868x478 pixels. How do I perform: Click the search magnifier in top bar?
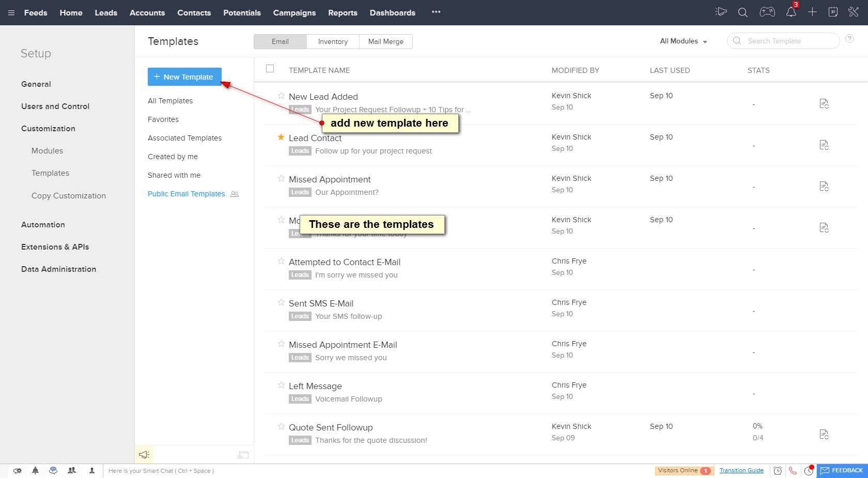click(x=743, y=12)
